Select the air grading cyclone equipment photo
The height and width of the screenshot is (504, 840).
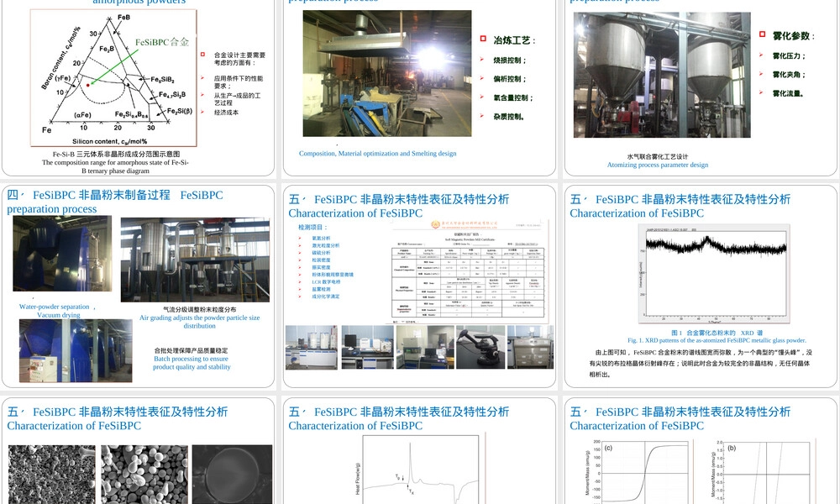click(x=195, y=260)
